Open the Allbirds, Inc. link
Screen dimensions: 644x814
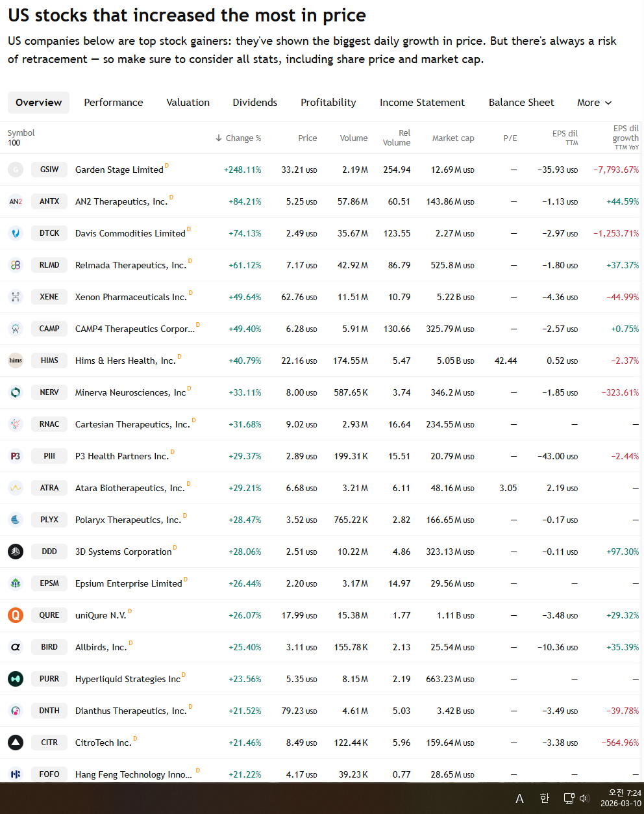101,647
